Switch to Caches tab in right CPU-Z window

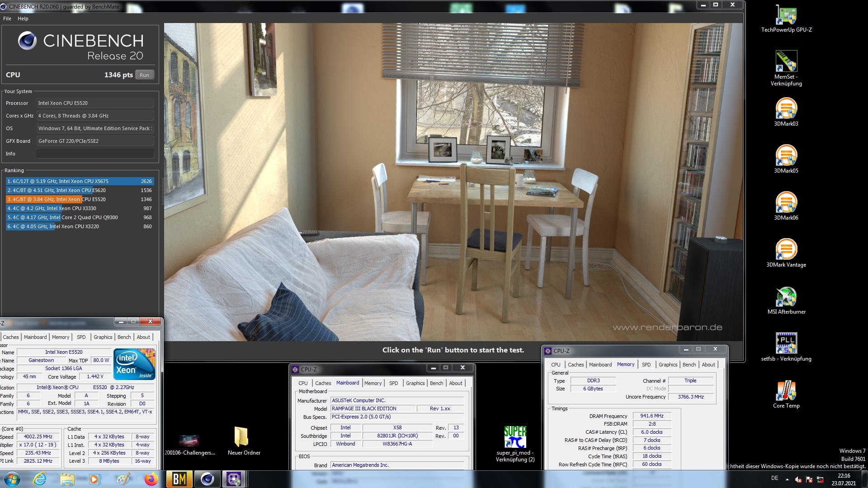click(x=576, y=365)
